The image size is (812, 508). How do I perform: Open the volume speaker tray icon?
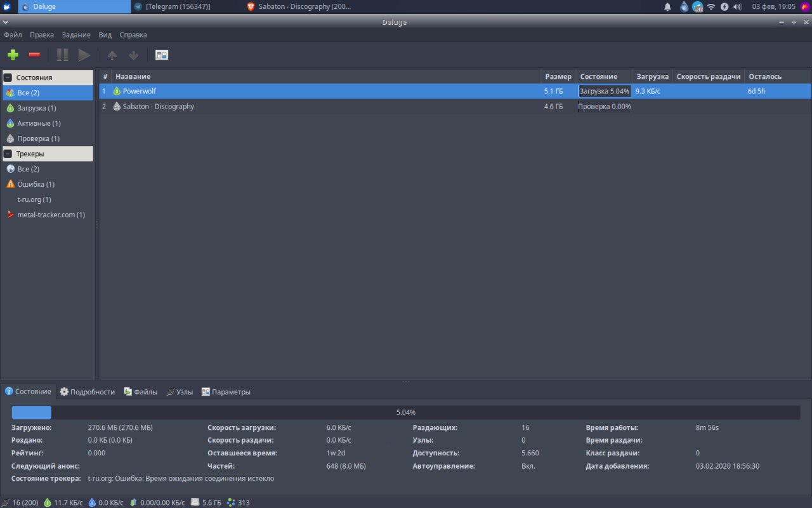(737, 6)
